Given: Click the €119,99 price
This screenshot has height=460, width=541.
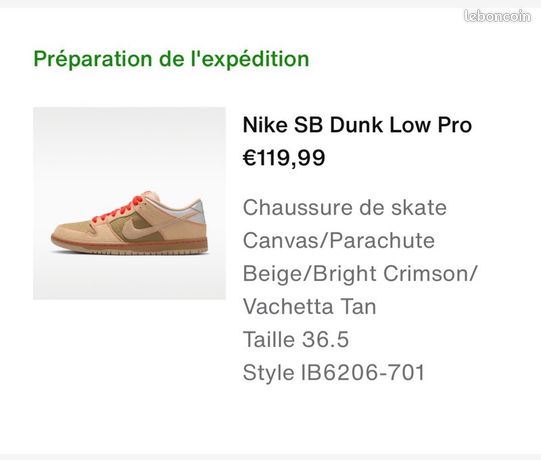Looking at the screenshot, I should pyautogui.click(x=284, y=158).
